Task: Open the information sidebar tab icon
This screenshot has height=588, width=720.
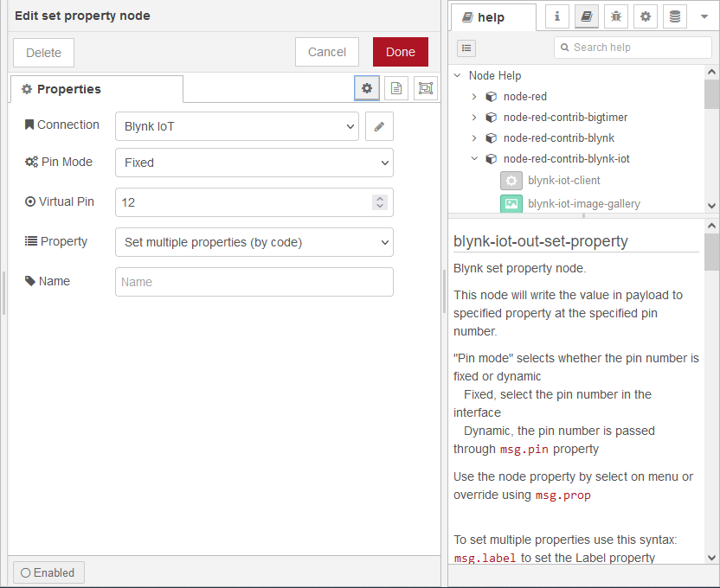Action: click(x=557, y=17)
